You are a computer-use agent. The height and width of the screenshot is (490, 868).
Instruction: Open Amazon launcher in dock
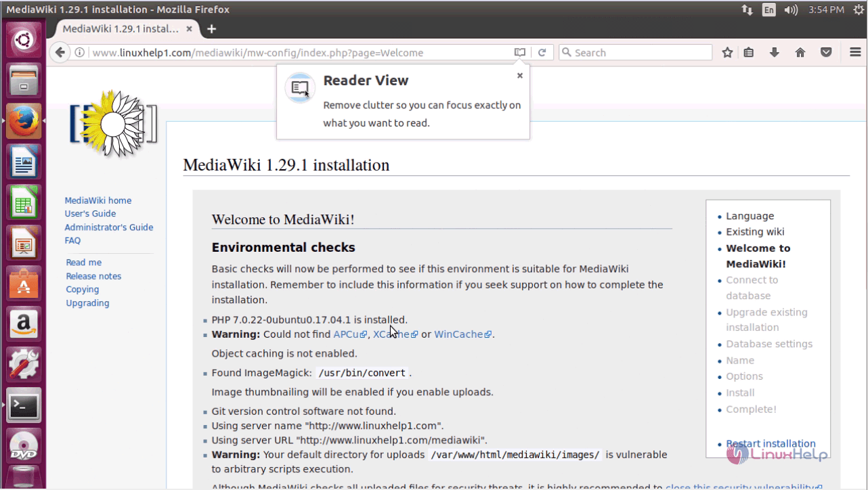[x=24, y=324]
